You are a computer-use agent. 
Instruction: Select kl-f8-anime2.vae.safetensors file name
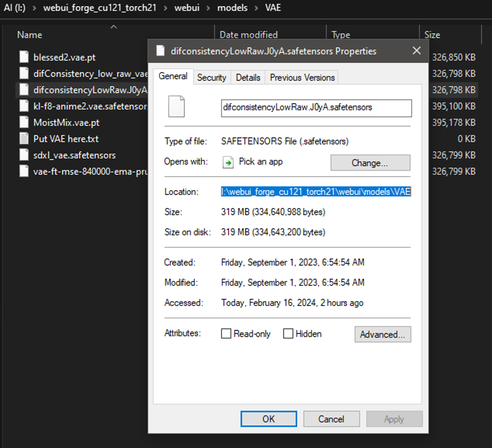(x=90, y=106)
